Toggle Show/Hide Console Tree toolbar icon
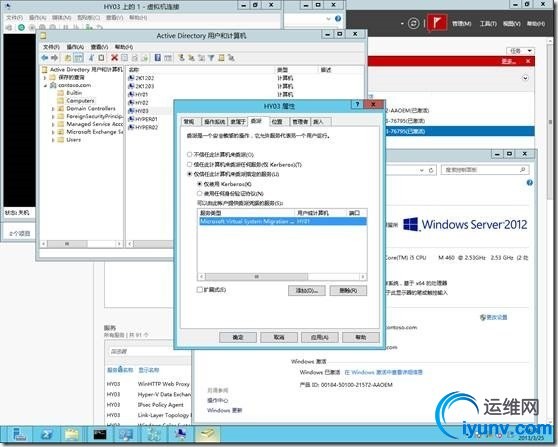This screenshot has width=558, height=447. coord(78,58)
